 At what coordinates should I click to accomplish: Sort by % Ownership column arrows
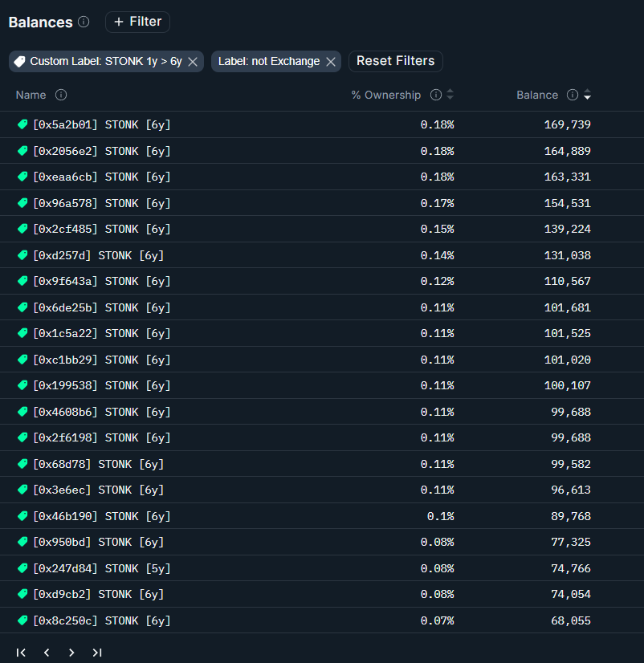450,95
